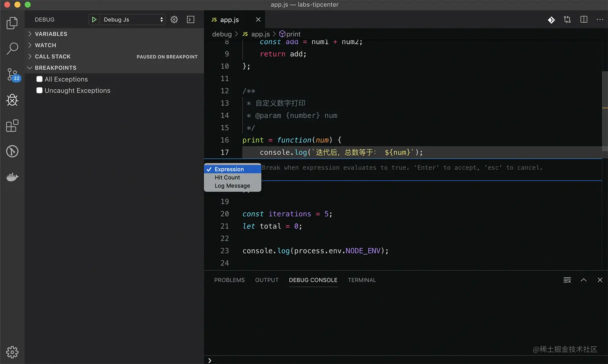Switch to the Problems panel tab
Viewport: 608px width, 364px height.
(x=229, y=280)
